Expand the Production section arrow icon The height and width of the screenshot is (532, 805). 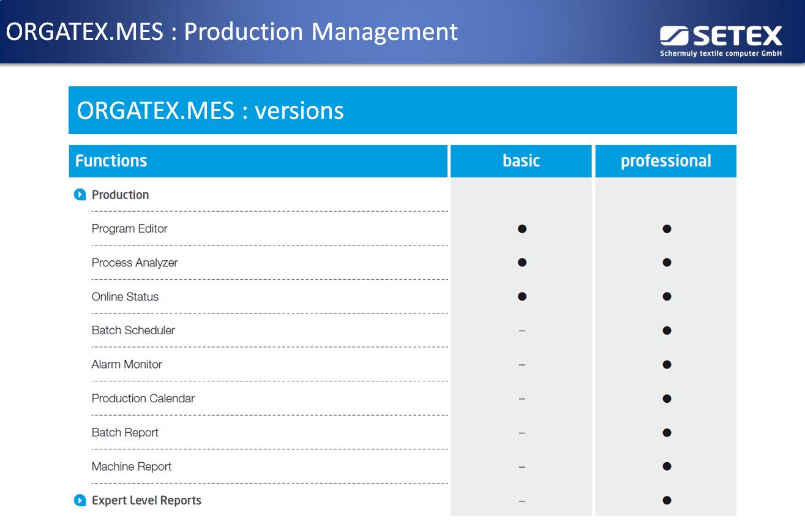(80, 195)
